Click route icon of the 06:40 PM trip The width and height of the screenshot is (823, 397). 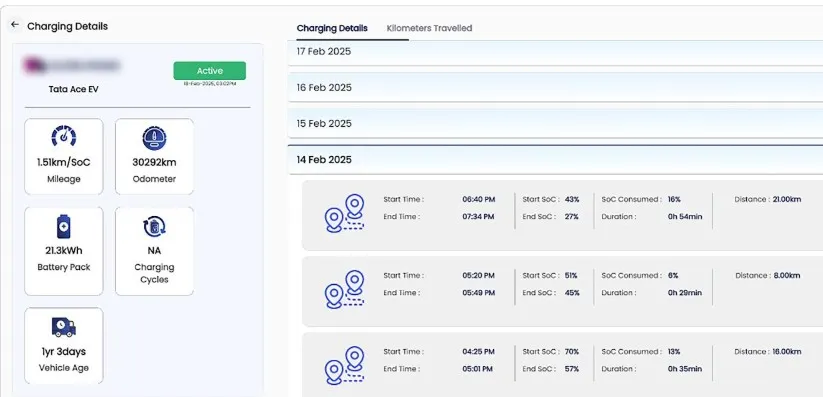[x=345, y=214]
